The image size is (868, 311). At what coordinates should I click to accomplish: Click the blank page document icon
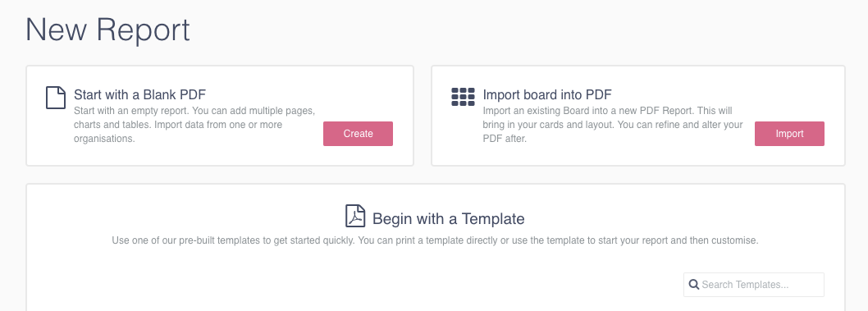point(55,98)
